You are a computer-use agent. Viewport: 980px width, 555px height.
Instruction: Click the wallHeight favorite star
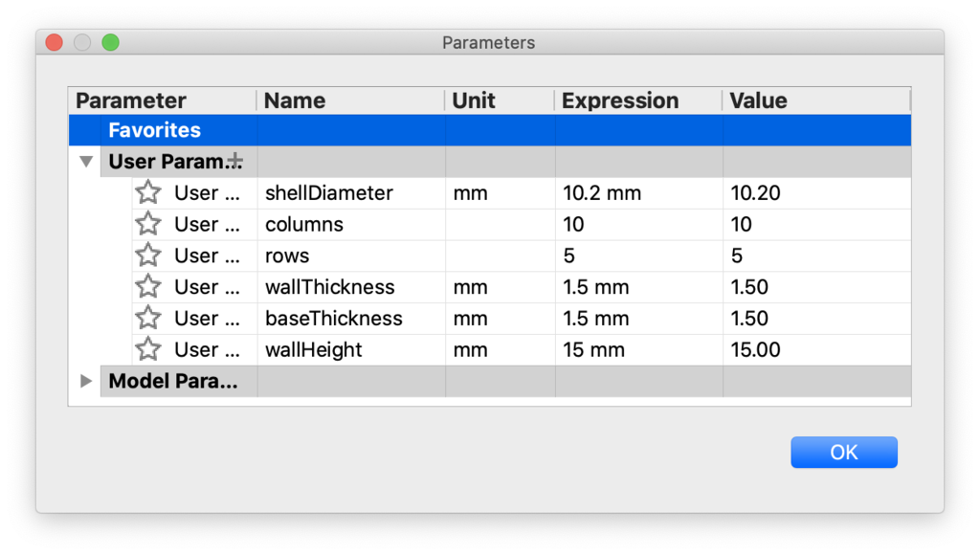[x=147, y=349]
